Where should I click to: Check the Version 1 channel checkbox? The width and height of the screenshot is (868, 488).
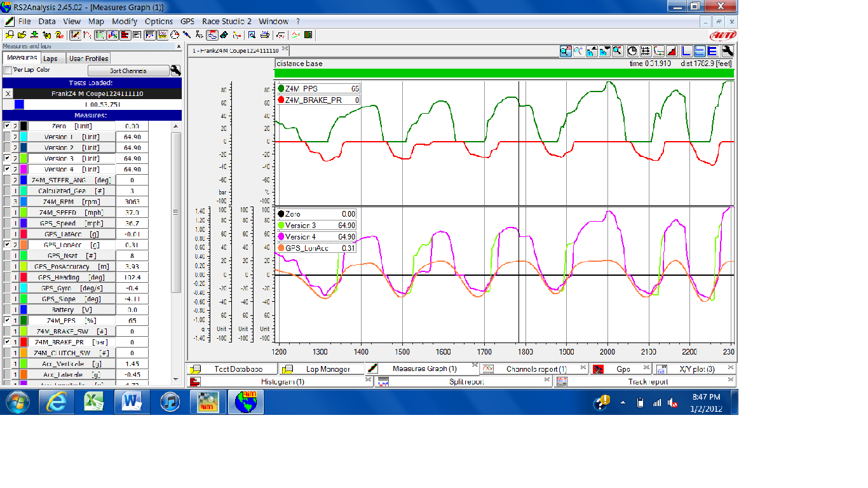click(x=7, y=137)
